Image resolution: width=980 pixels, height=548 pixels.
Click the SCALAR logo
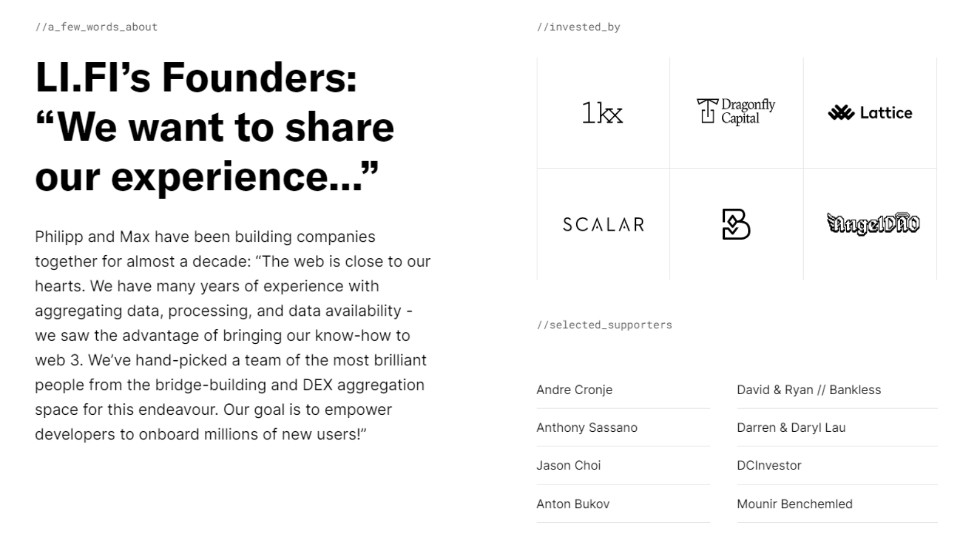[x=603, y=224]
